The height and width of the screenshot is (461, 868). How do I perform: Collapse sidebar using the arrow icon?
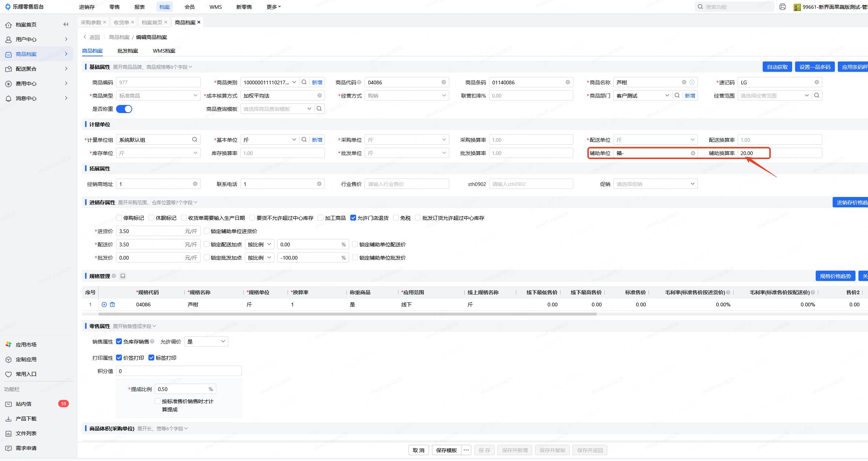click(66, 24)
